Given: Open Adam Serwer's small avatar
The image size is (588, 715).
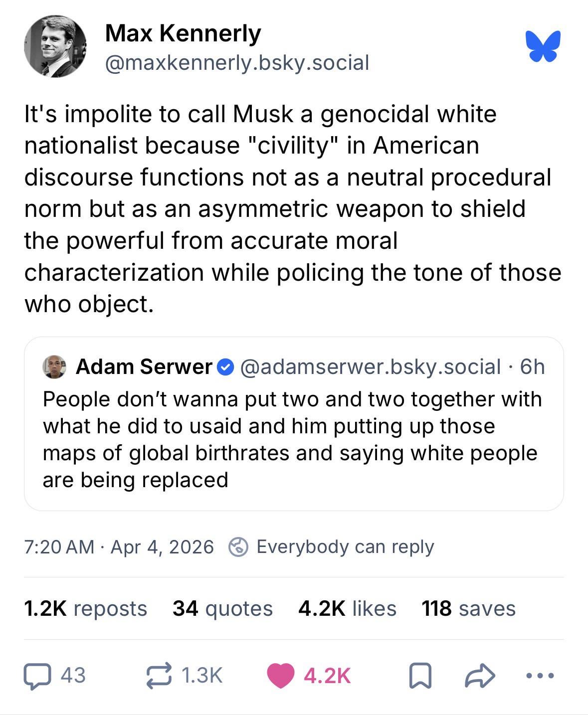Looking at the screenshot, I should click(54, 367).
